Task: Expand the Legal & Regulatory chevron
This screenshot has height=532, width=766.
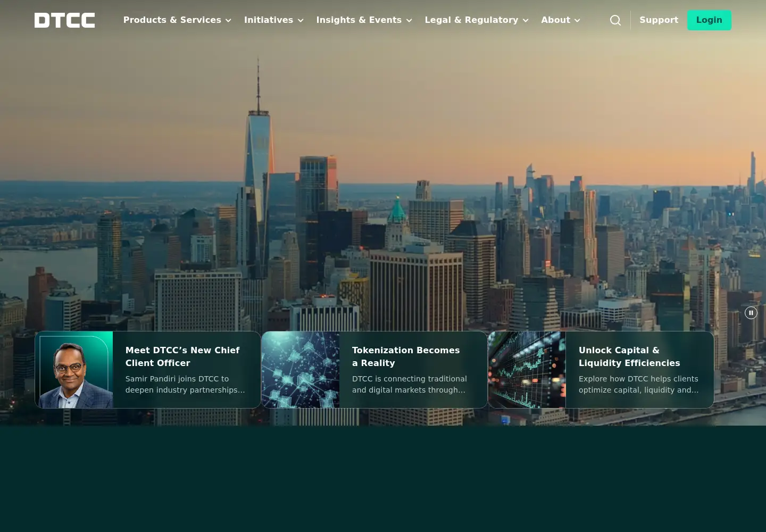Action: (526, 20)
